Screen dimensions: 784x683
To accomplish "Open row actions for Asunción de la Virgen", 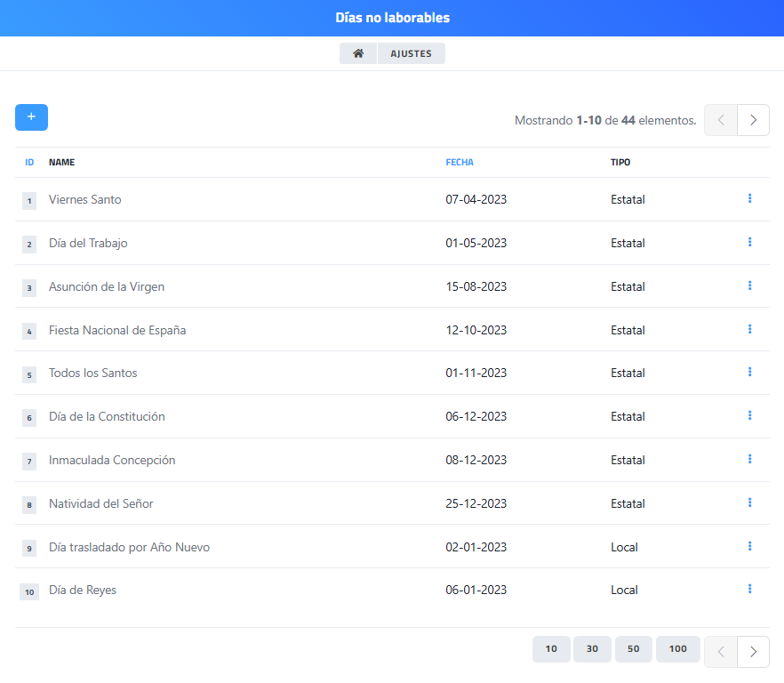I will [x=749, y=285].
